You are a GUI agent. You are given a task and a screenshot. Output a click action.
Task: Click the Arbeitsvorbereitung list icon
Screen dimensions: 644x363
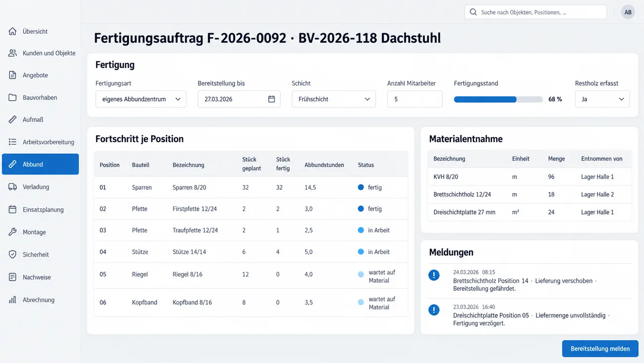tap(13, 142)
